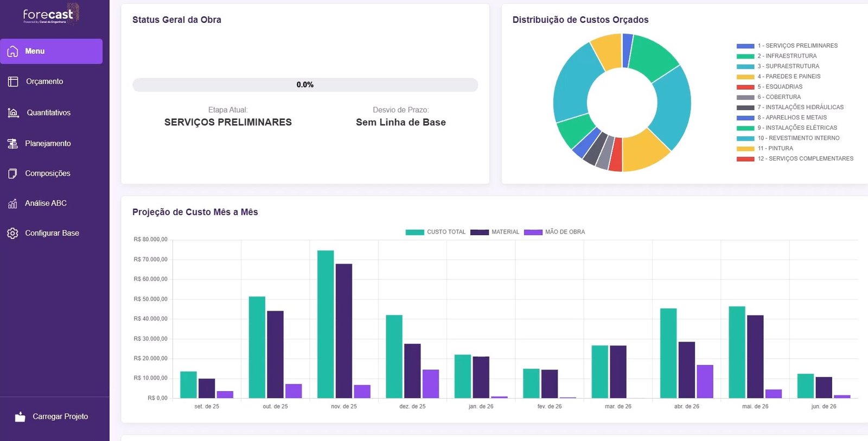
Task: Go to Planejamento section
Action: (x=48, y=143)
